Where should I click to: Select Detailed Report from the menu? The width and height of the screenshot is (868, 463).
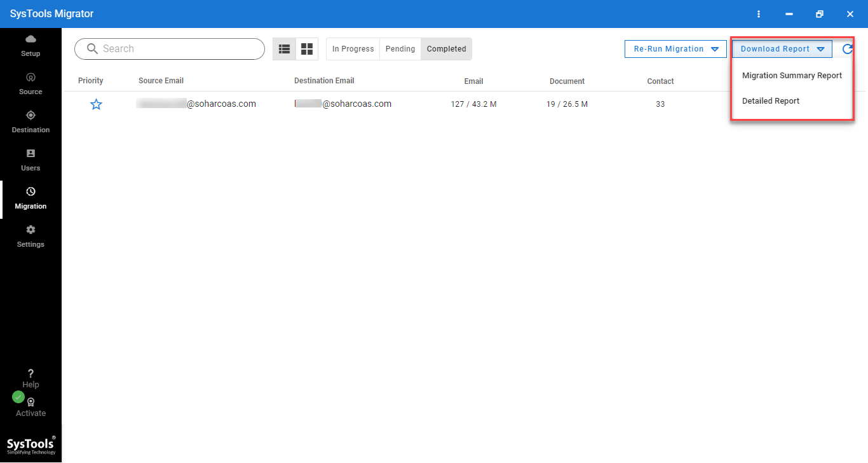tap(771, 101)
